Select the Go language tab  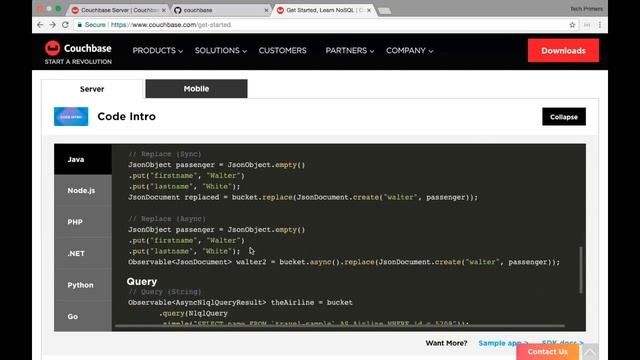point(83,316)
